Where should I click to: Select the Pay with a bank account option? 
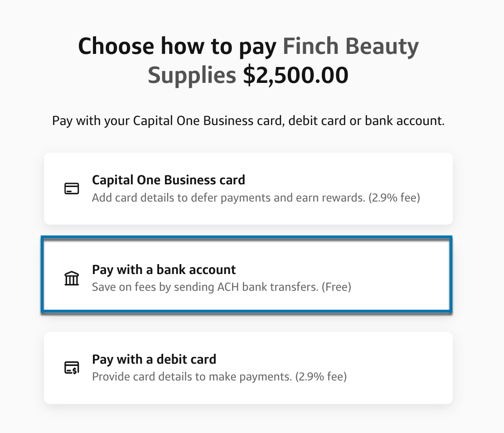(x=248, y=277)
